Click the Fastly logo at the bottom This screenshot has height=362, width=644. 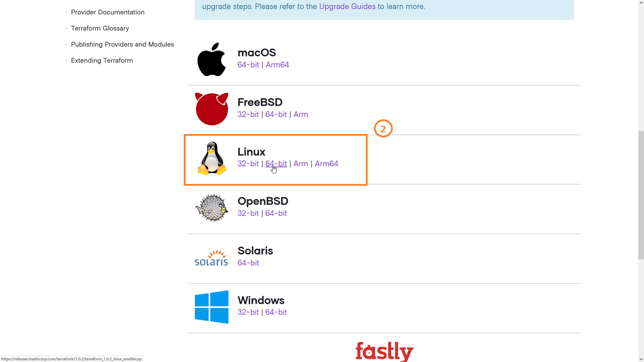tap(384, 351)
